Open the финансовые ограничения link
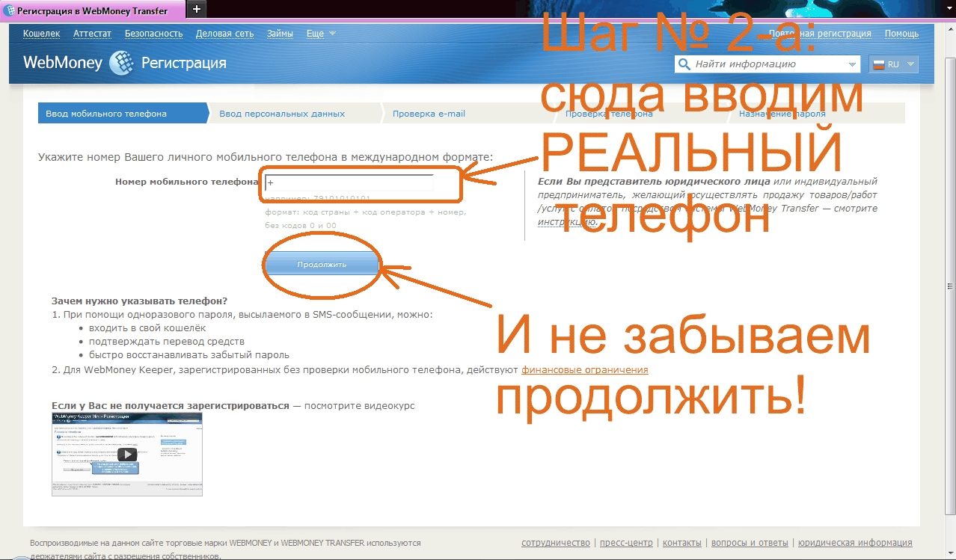This screenshot has width=956, height=560. 585,369
